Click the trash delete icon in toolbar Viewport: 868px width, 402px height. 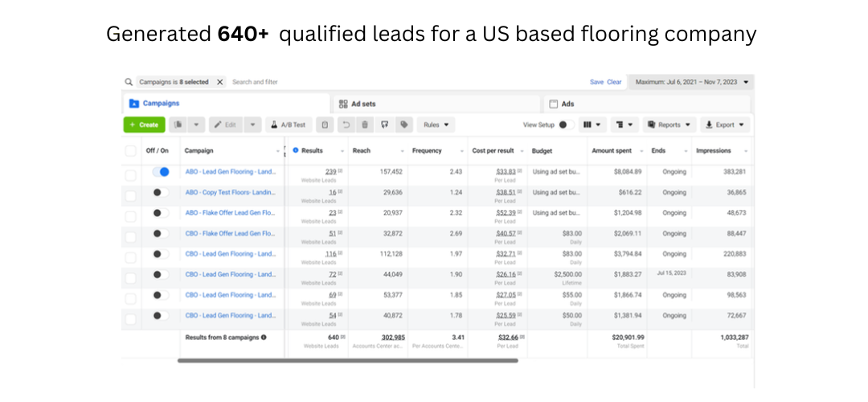(x=364, y=125)
